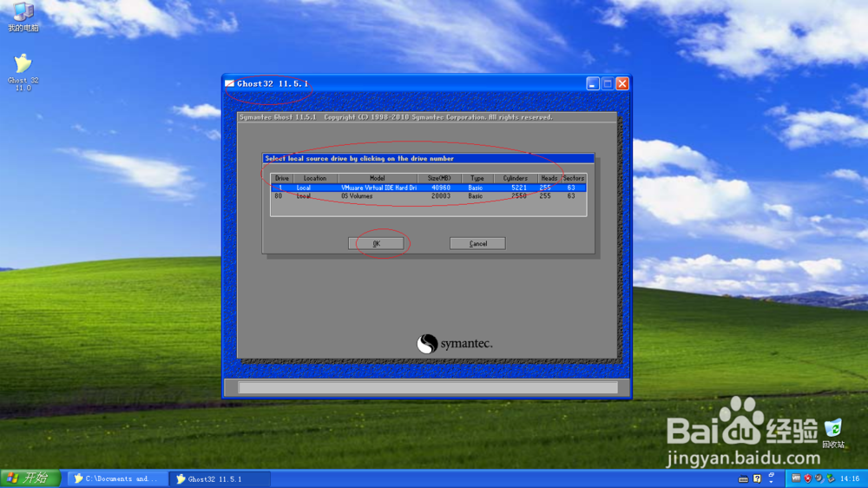Open the Start menu button
Image resolution: width=868 pixels, height=488 pixels.
(x=30, y=478)
